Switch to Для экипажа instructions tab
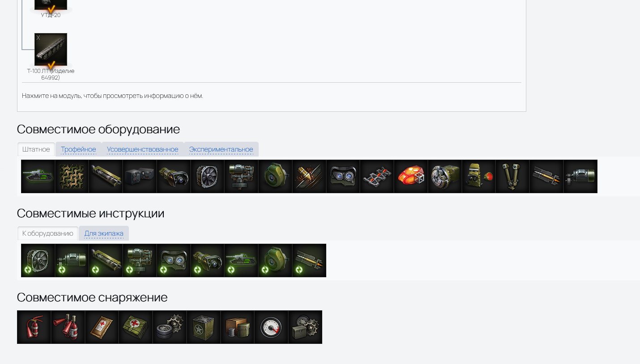 [104, 233]
